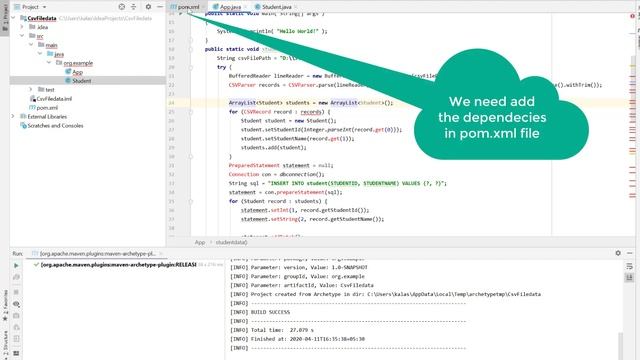Collapse the java folder

point(40,54)
